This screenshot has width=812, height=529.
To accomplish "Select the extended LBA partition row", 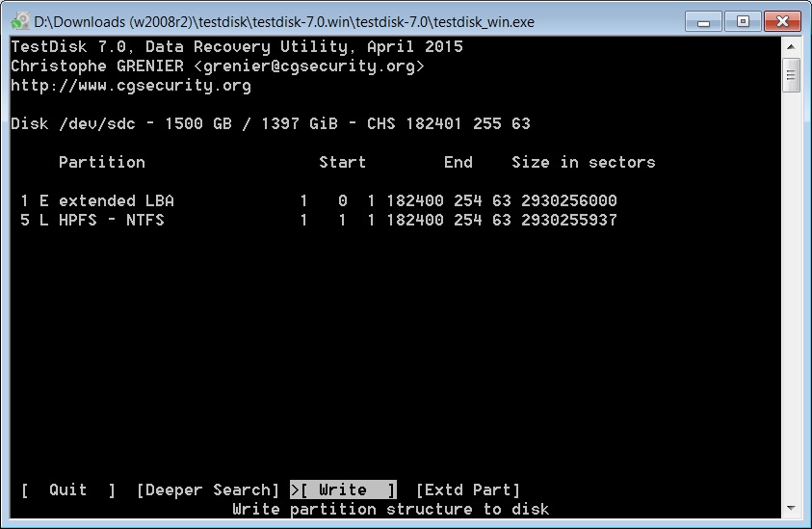I will coord(318,200).
